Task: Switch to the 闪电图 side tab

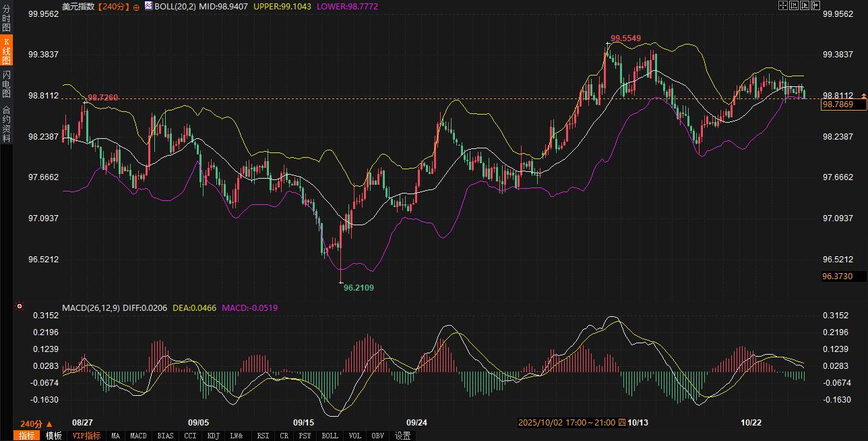Action: click(x=6, y=84)
